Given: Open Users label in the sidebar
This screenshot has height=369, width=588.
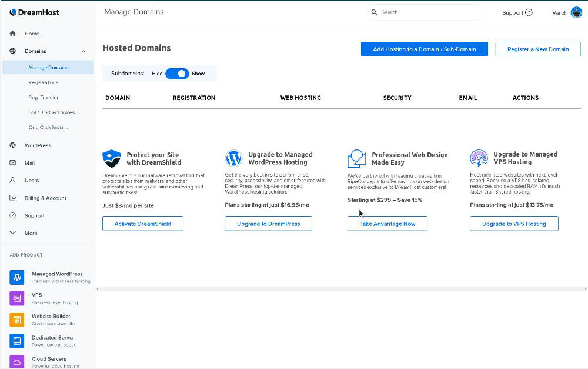Looking at the screenshot, I should coord(32,181).
